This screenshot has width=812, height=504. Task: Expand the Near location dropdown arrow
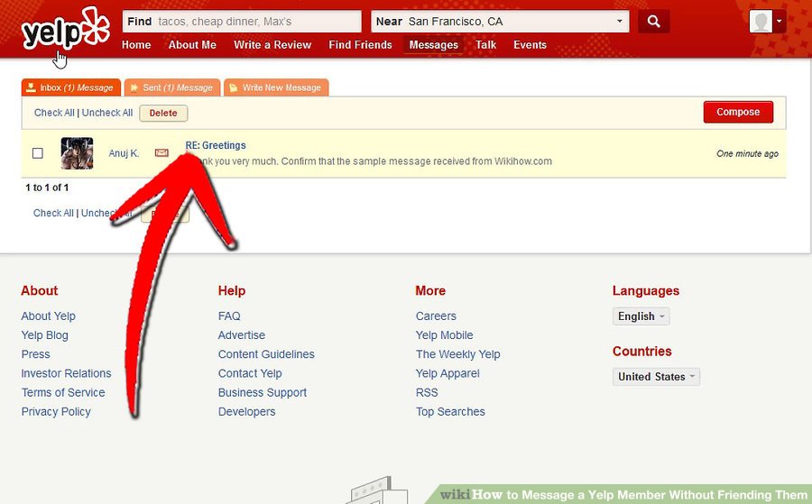pyautogui.click(x=619, y=22)
